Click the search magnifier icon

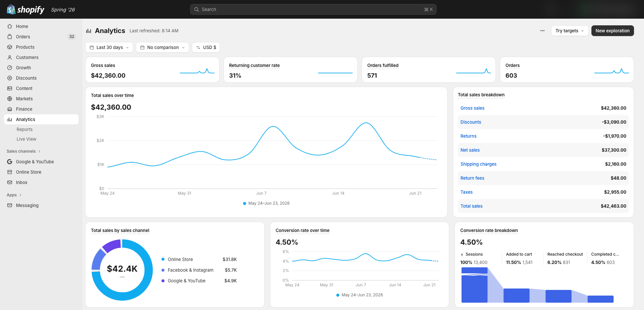click(x=196, y=9)
